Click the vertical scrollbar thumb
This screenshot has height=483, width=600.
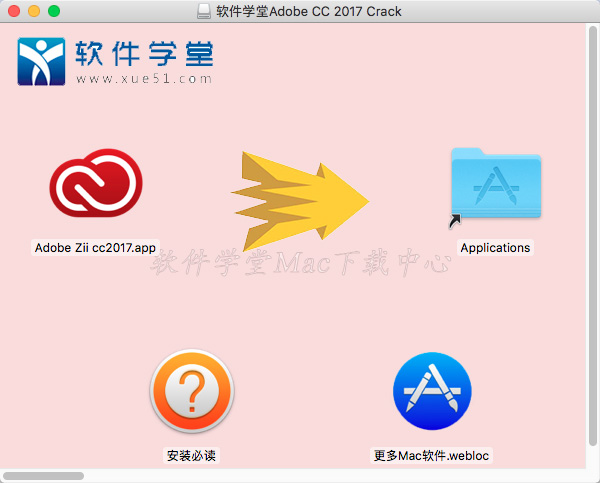click(x=593, y=236)
